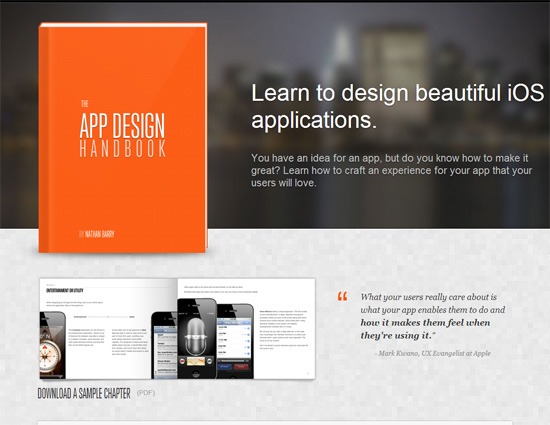The image size is (550, 425).
Task: Open the sample chapter book spread preview
Action: pos(177,329)
